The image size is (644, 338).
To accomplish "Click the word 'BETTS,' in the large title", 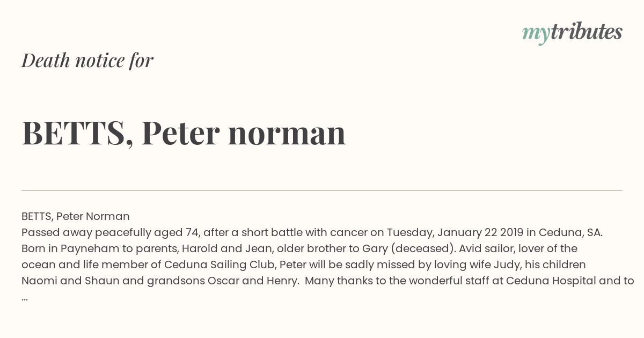I will click(78, 133).
